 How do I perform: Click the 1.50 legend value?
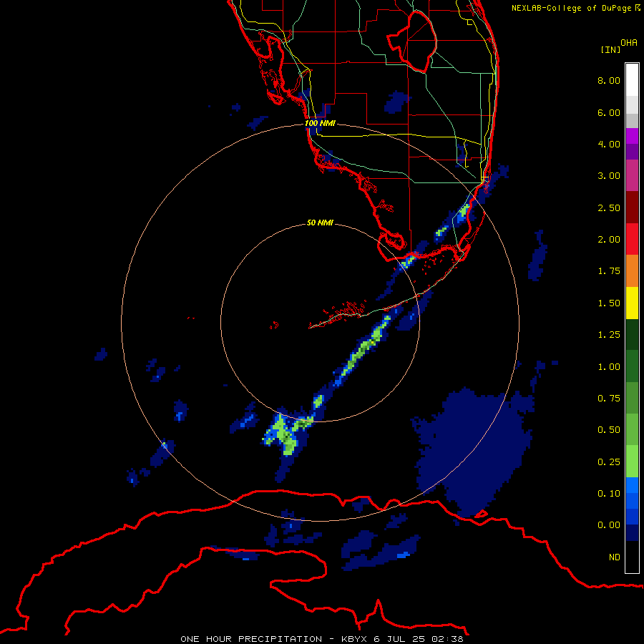(609, 303)
